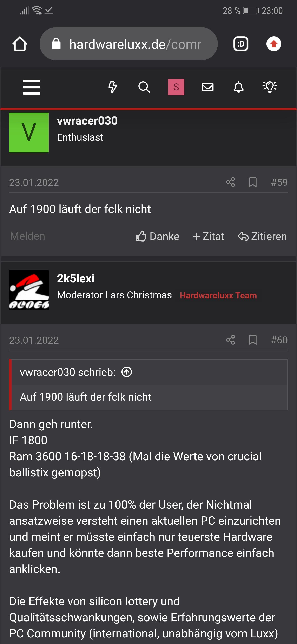Tap the red upload arrow browser icon
The image size is (297, 644).
[274, 44]
